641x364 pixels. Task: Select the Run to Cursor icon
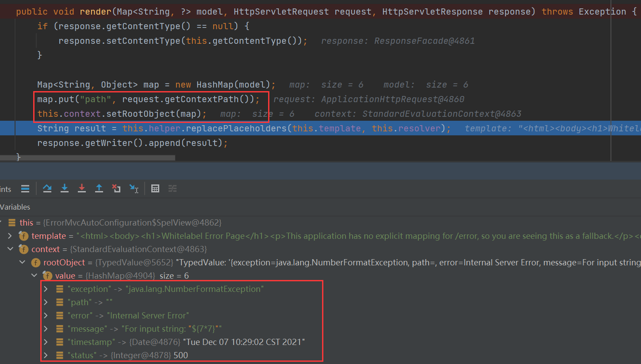click(x=133, y=188)
